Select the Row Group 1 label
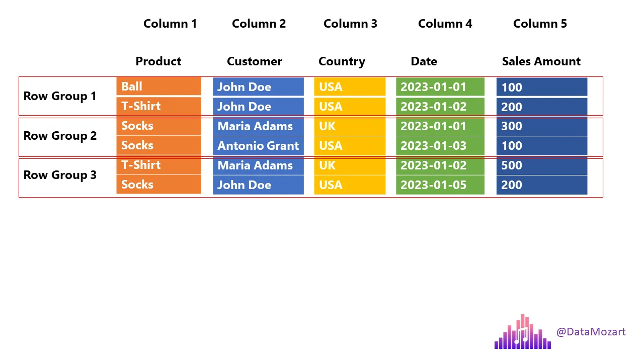This screenshot has width=644, height=362. (x=60, y=96)
